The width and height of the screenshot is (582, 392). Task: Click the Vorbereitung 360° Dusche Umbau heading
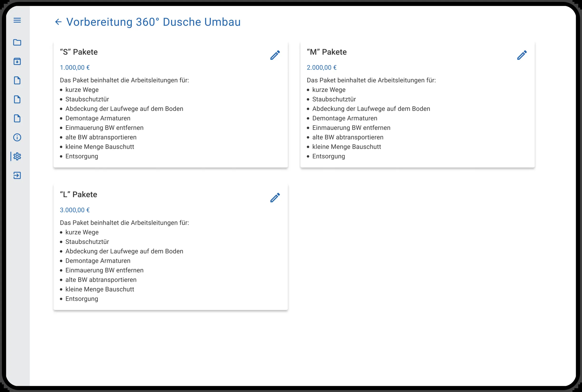pyautogui.click(x=153, y=22)
